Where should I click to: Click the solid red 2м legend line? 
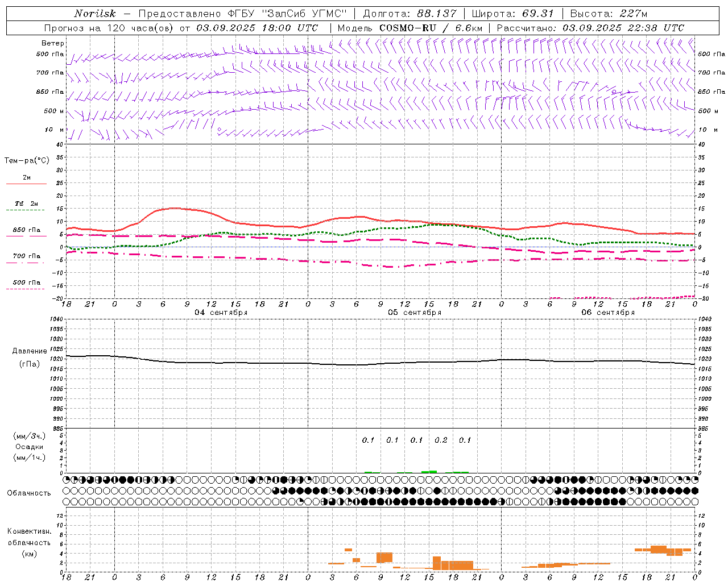tap(26, 184)
